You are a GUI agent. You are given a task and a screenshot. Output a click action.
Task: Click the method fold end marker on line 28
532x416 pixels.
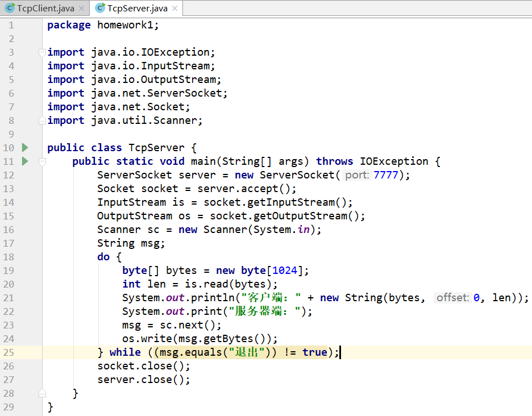click(x=42, y=393)
